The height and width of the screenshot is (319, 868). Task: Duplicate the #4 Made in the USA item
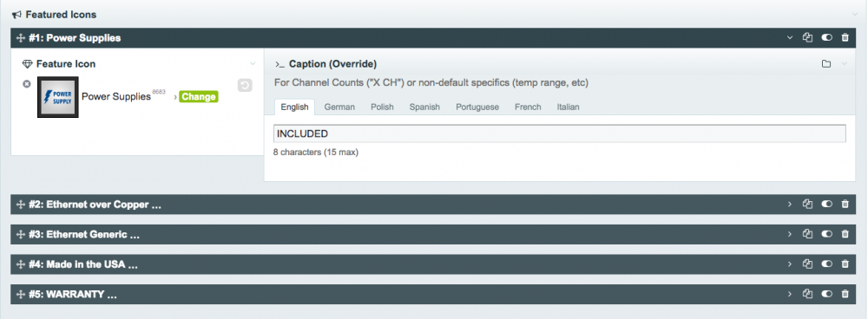[x=807, y=264]
